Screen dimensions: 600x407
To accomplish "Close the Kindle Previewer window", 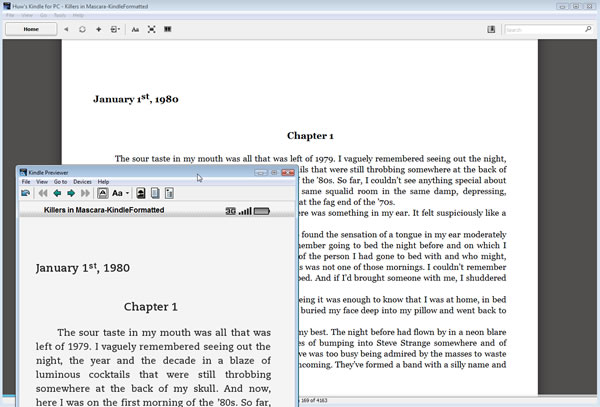I will coord(288,173).
